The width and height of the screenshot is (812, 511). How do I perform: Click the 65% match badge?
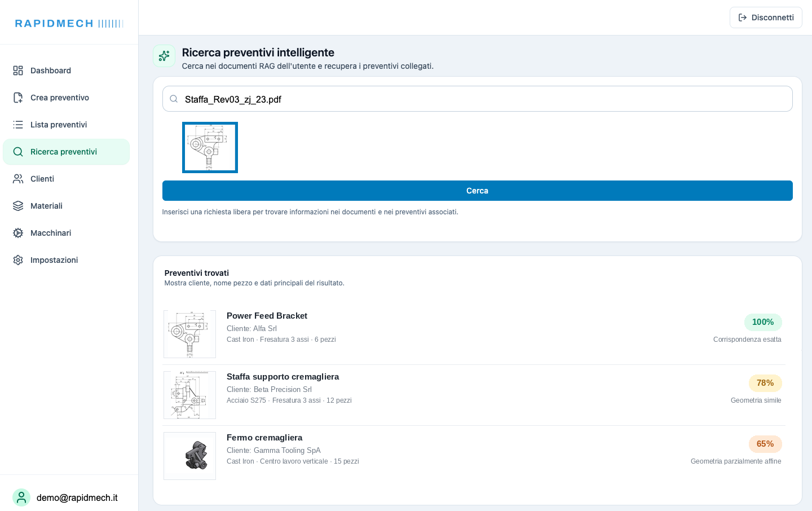click(x=765, y=444)
